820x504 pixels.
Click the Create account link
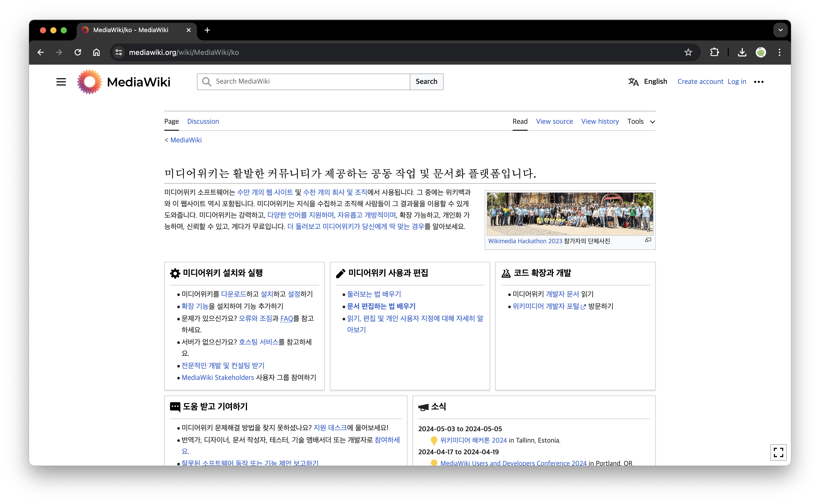(x=700, y=81)
